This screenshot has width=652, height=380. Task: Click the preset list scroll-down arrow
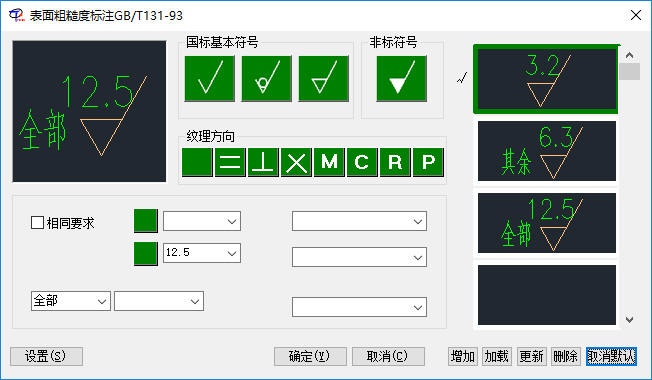[629, 319]
